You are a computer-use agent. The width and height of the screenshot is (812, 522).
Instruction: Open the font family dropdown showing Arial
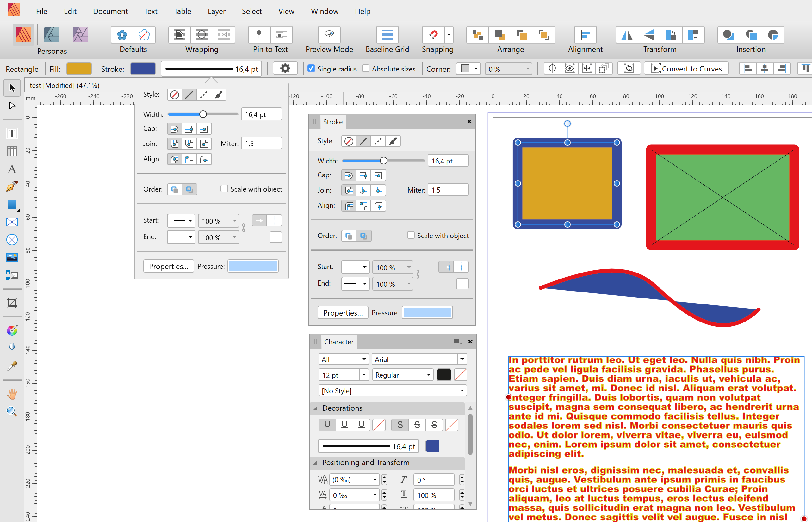(462, 359)
